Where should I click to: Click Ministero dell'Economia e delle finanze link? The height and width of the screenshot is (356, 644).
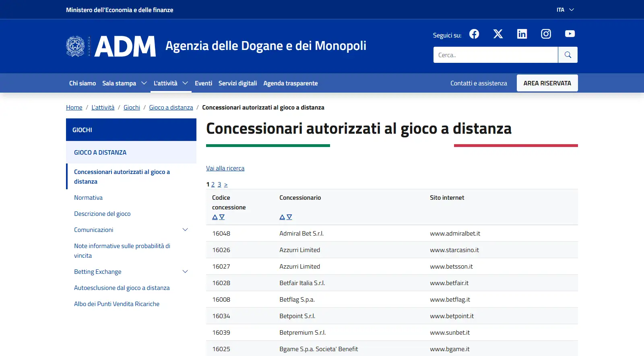(120, 10)
